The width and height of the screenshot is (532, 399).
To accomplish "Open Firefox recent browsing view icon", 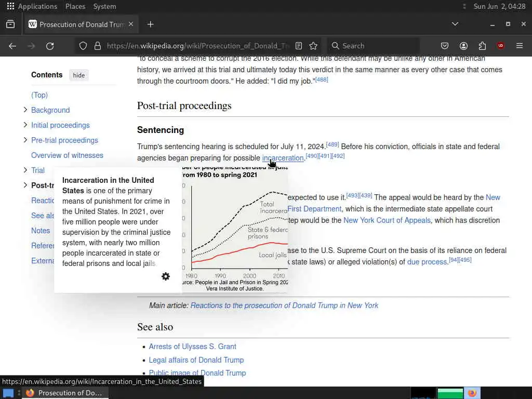I will tap(10, 24).
